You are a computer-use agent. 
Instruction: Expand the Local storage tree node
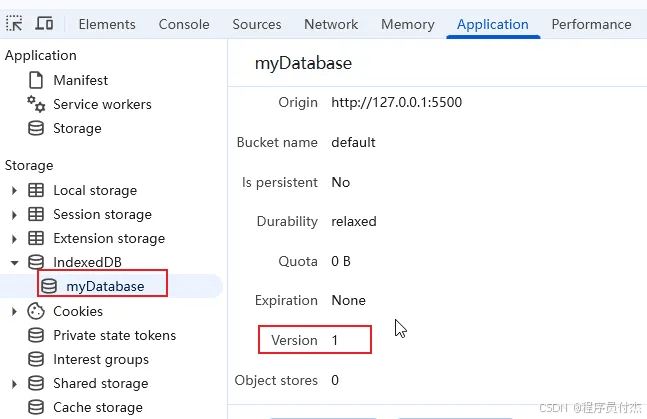(14, 190)
